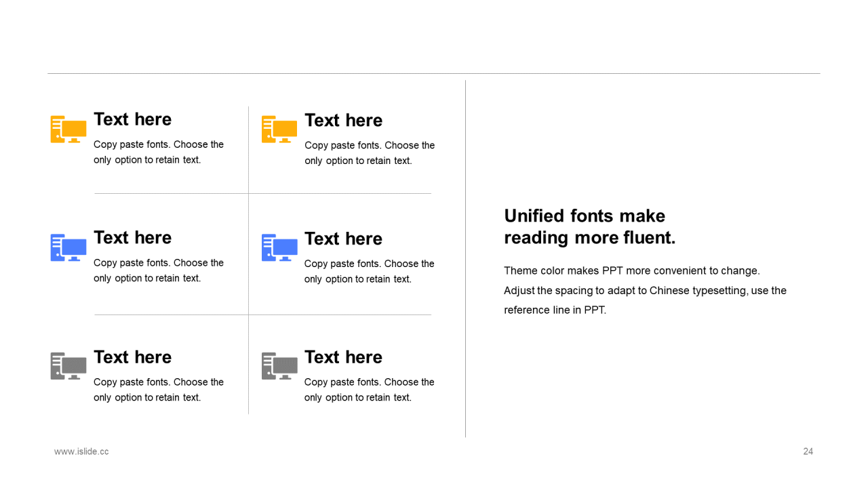868x488 pixels.
Task: Click the top-right orange computer icon
Action: click(x=279, y=129)
